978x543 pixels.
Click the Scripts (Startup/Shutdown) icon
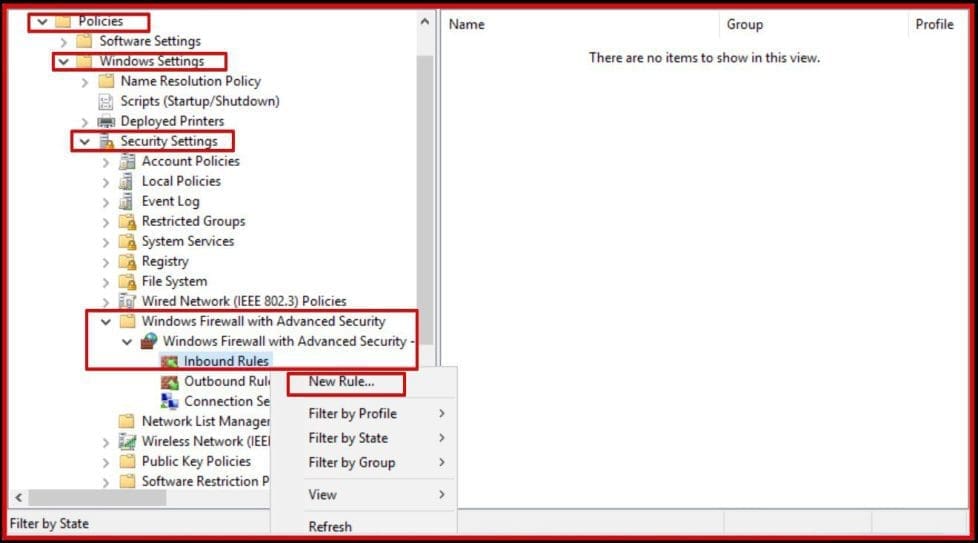click(105, 101)
